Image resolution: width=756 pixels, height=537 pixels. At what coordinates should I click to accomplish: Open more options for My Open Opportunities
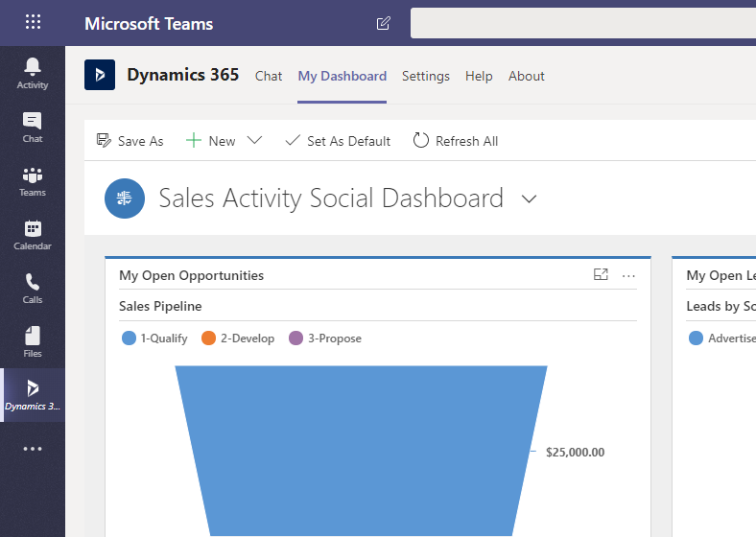point(628,276)
